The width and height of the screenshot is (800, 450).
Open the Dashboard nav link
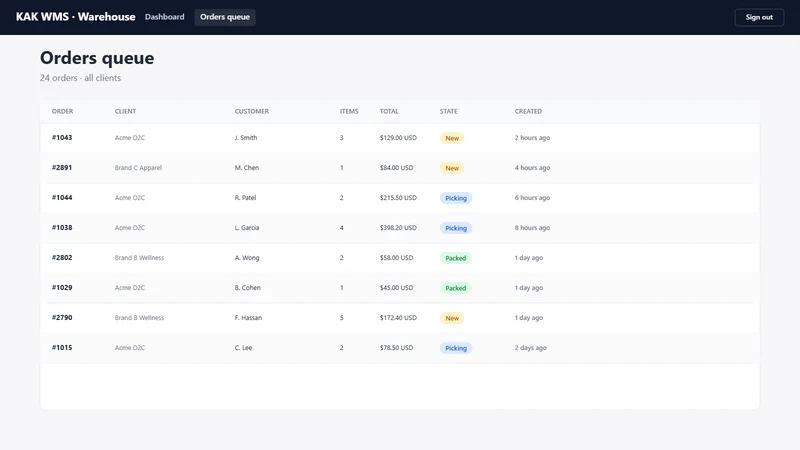pyautogui.click(x=164, y=17)
